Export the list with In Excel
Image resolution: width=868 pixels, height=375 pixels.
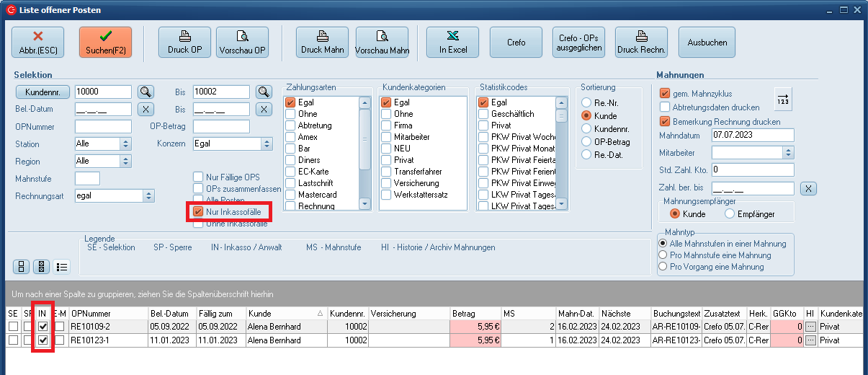click(x=452, y=42)
